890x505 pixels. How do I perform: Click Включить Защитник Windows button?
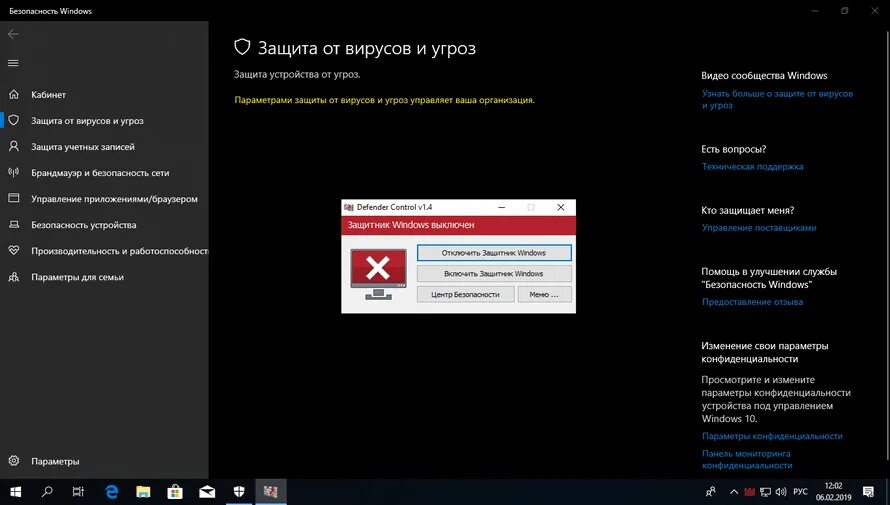[x=494, y=273]
